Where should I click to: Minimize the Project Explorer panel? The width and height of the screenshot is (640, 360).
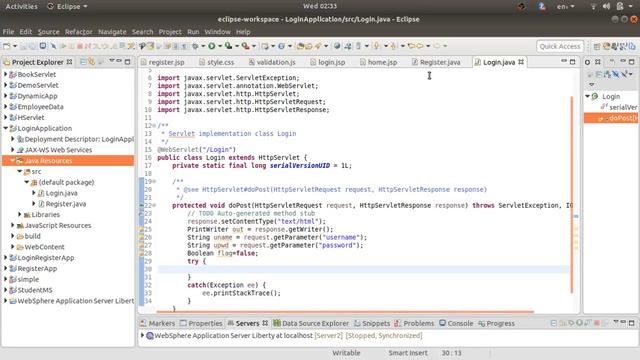point(119,61)
